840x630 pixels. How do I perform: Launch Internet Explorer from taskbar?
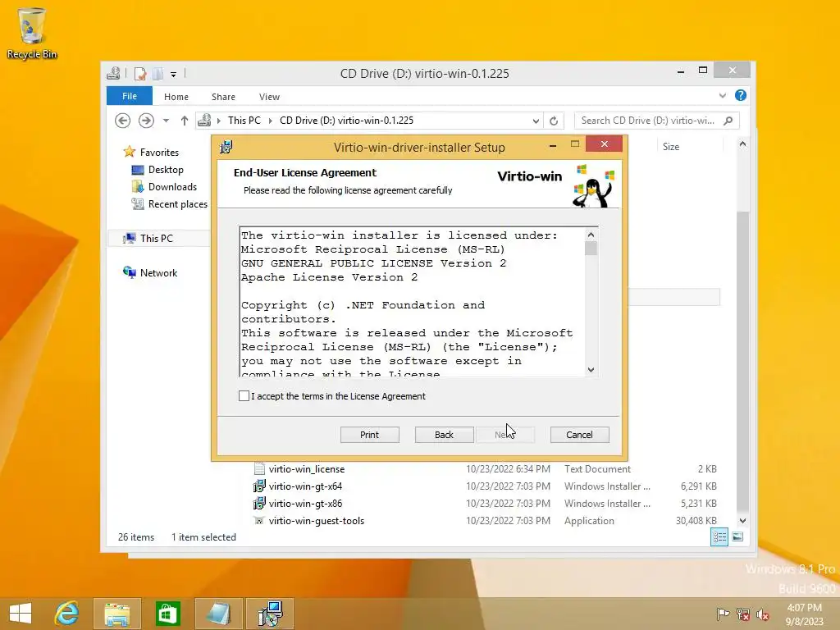[x=67, y=614]
